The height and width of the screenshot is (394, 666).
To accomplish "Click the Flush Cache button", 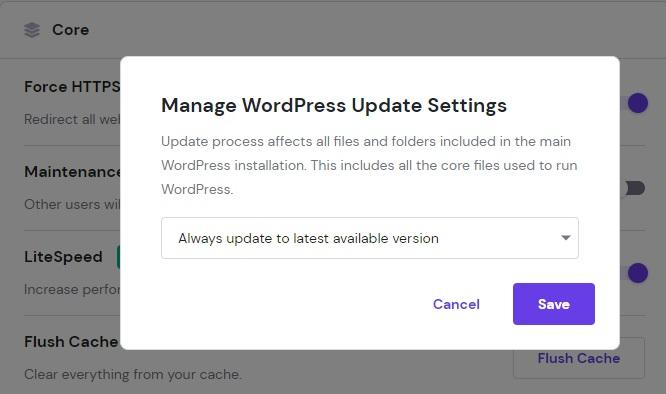I will tap(579, 358).
